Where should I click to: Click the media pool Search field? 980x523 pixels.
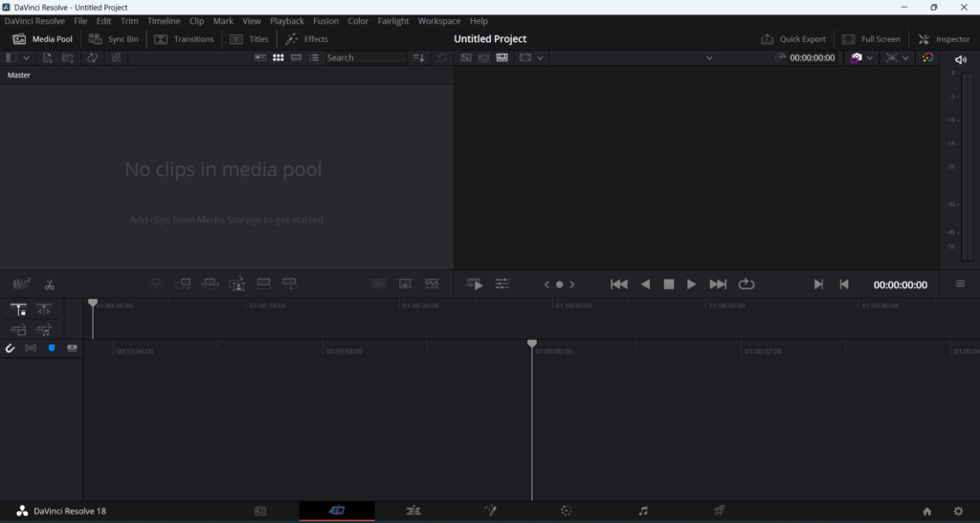coord(364,58)
